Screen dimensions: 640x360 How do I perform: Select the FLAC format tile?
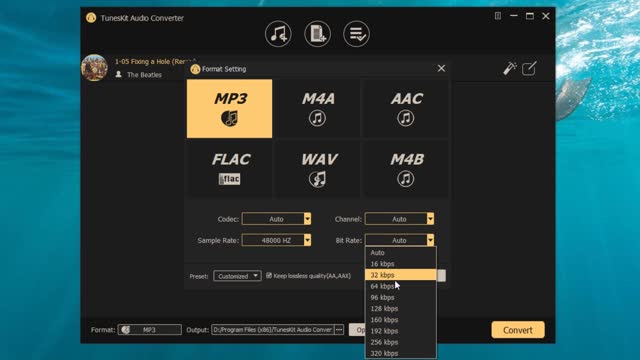click(x=229, y=169)
